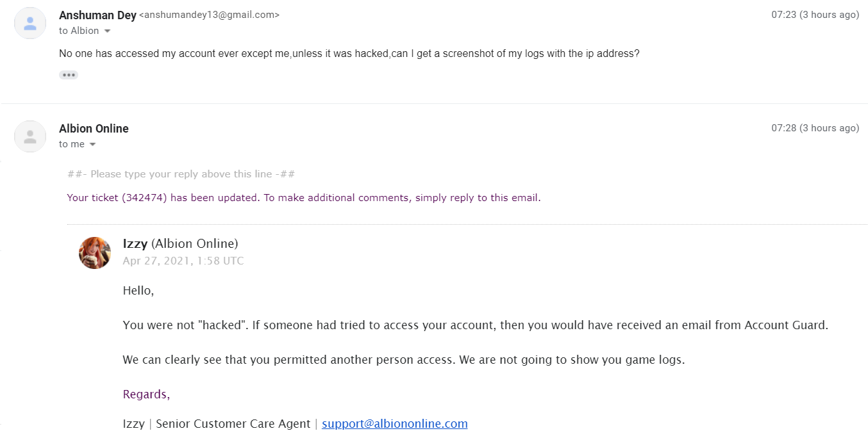Viewport: 868px width, 447px height.
Task: Open the support@albiononline.com email link
Action: coord(394,424)
